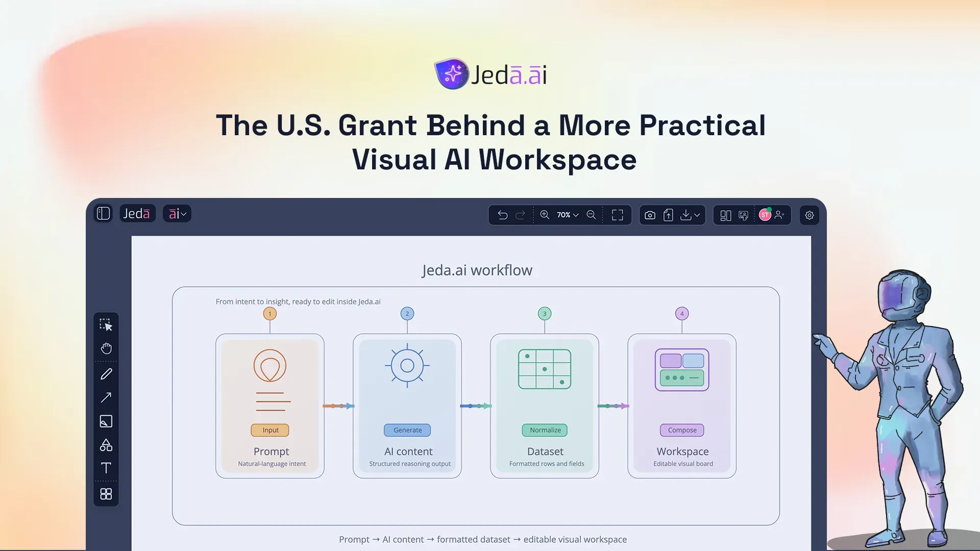
Task: Select the 'Prompt' card title
Action: [x=271, y=452]
